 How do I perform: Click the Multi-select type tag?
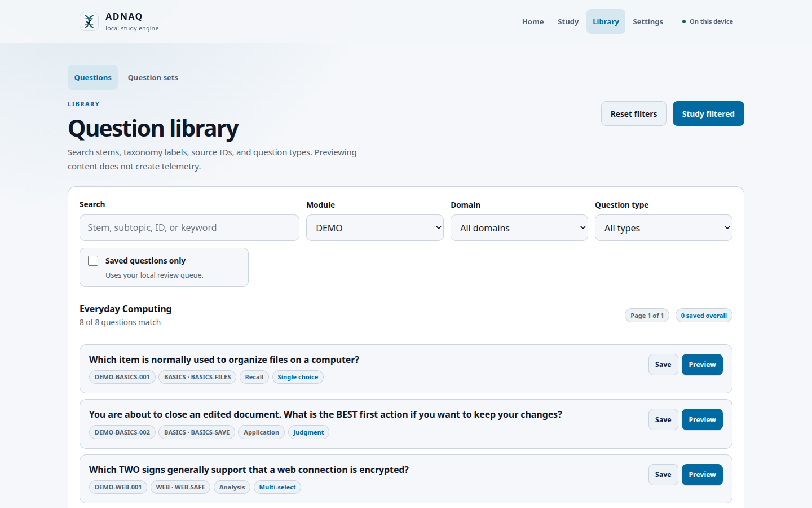point(277,487)
